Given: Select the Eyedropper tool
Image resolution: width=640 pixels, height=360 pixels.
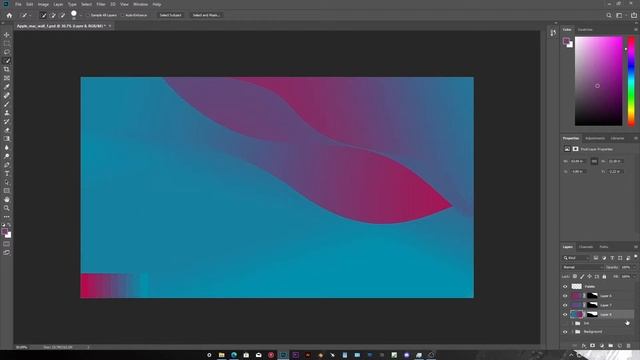Looking at the screenshot, I should pyautogui.click(x=7, y=87).
